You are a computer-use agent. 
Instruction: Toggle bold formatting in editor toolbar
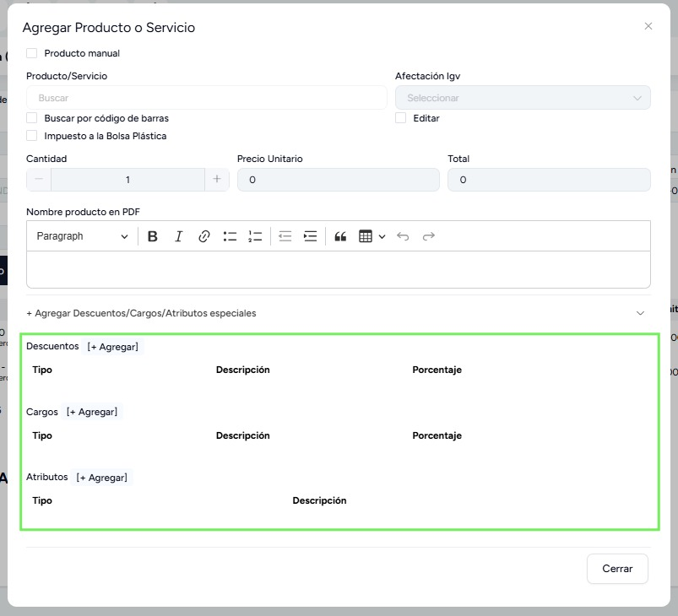(152, 236)
